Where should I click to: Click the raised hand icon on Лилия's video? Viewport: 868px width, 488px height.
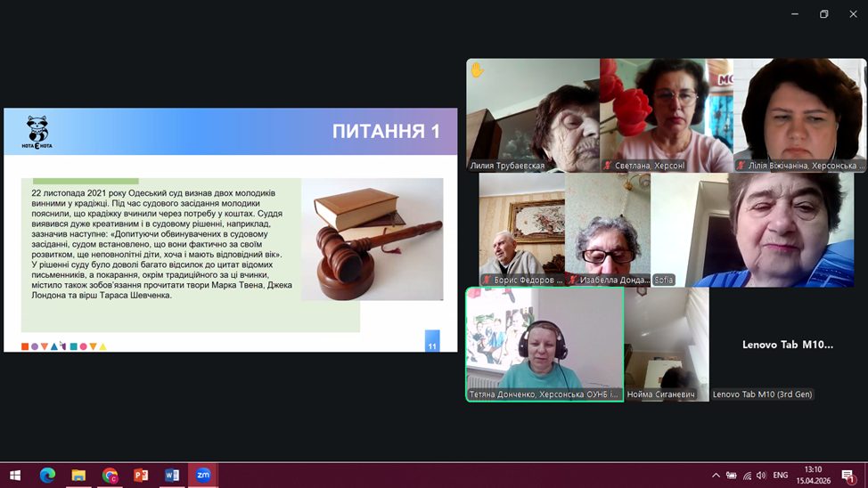tap(477, 69)
